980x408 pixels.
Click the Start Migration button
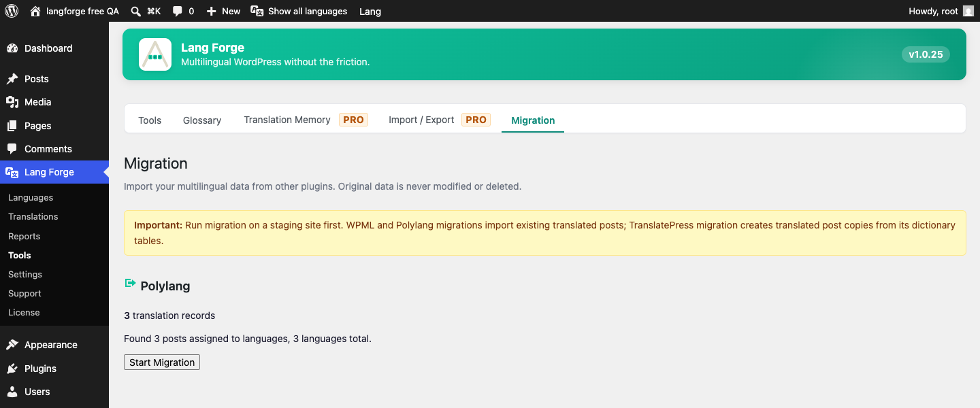click(x=162, y=362)
